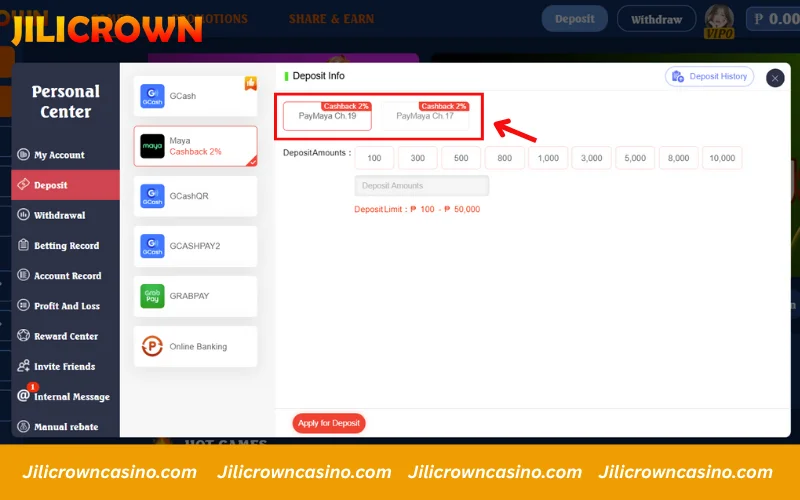800x500 pixels.
Task: Click the recommended thumbs-up badge on GCash
Action: (251, 83)
